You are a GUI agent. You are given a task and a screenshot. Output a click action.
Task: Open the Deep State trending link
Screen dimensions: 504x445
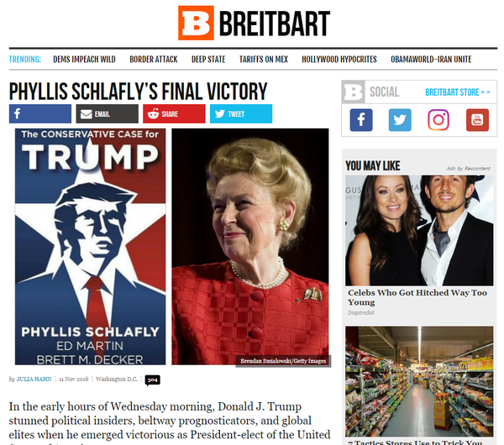coord(208,60)
